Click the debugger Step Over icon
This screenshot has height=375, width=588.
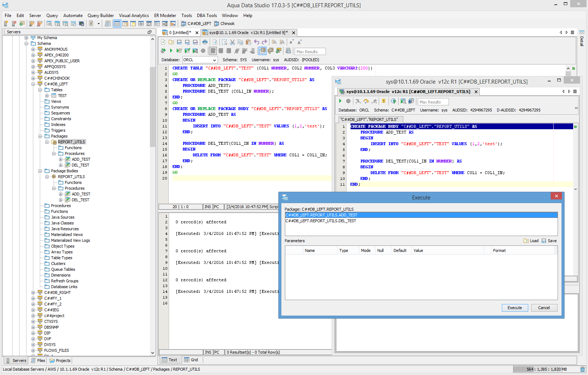[366, 101]
